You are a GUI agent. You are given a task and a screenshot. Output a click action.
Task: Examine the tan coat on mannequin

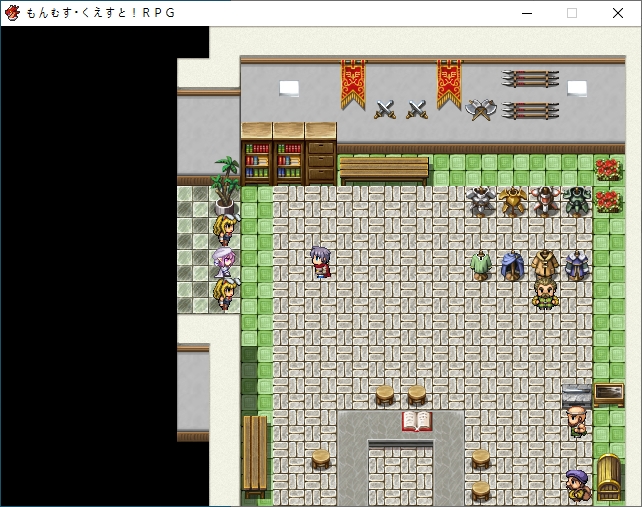pyautogui.click(x=545, y=264)
